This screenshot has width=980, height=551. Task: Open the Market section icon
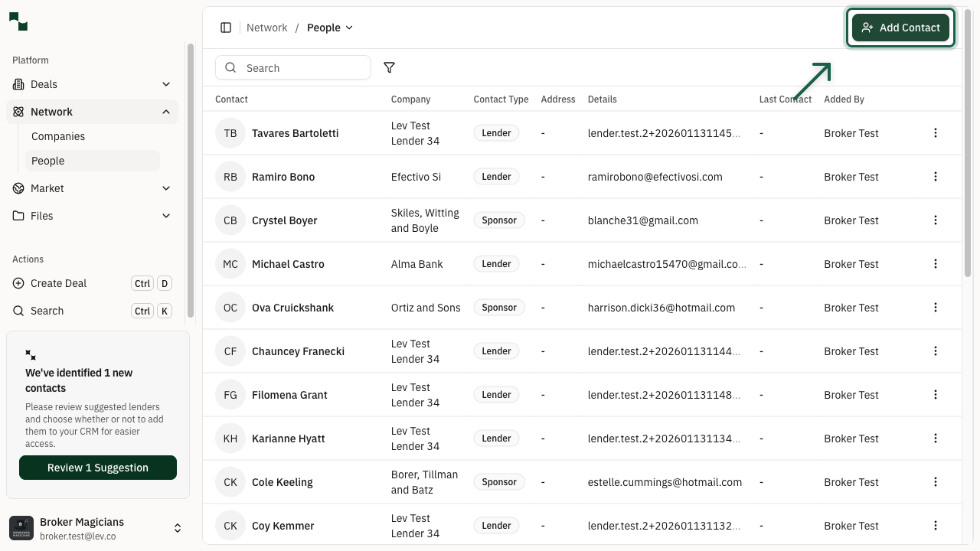pyautogui.click(x=17, y=188)
